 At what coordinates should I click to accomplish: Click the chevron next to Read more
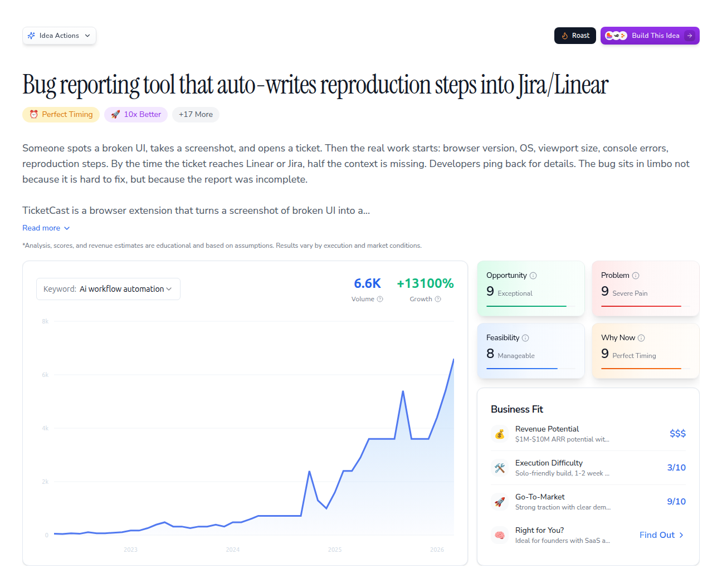pos(67,228)
